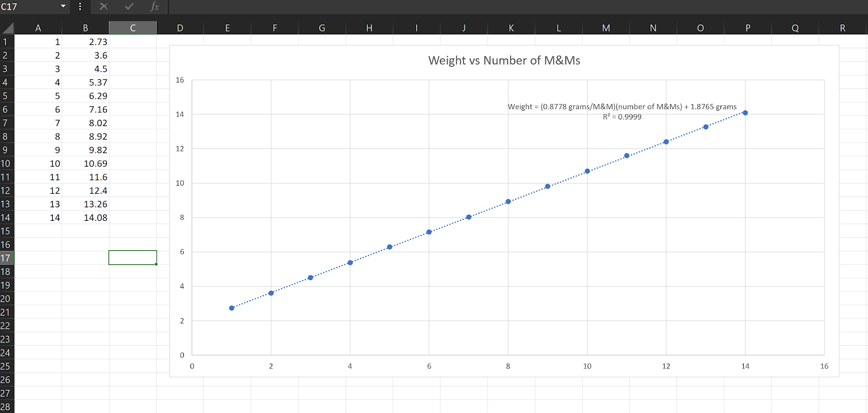
Task: Click cell B3 containing 4.5
Action: click(85, 69)
